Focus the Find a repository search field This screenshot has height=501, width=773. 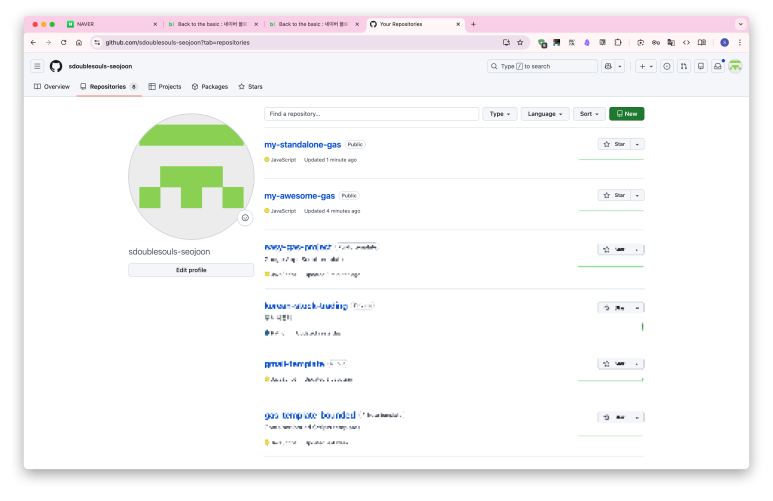(x=371, y=114)
